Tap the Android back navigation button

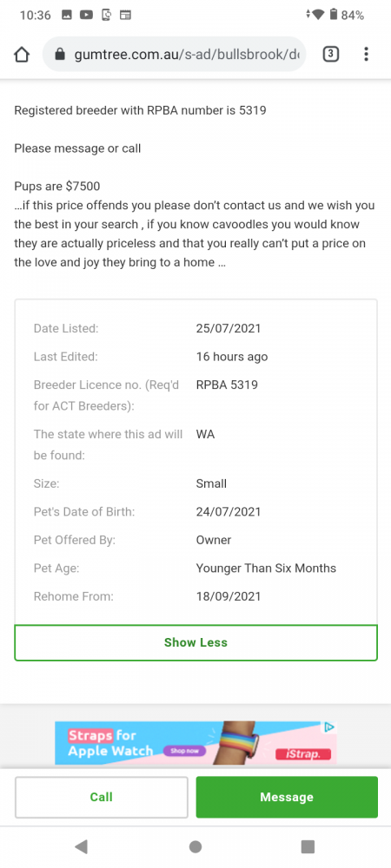[82, 845]
